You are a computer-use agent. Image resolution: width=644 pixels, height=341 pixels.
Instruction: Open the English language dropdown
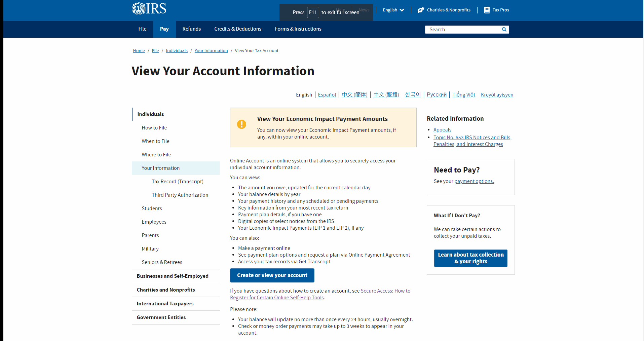392,10
